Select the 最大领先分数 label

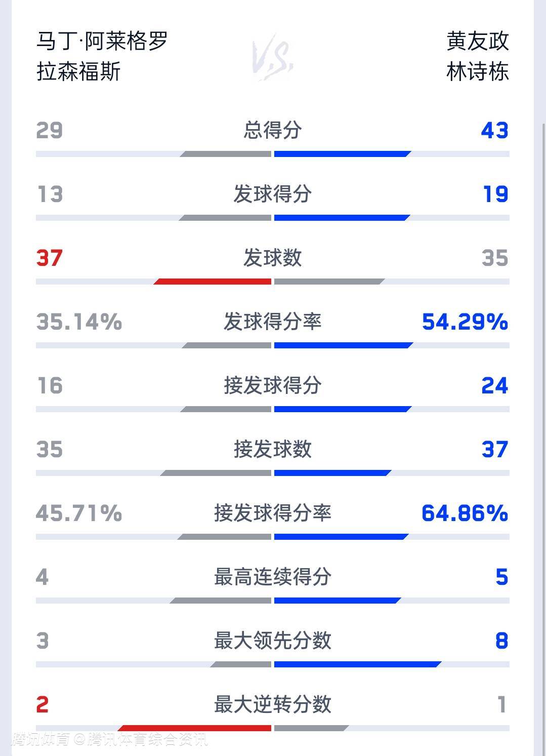[273, 641]
